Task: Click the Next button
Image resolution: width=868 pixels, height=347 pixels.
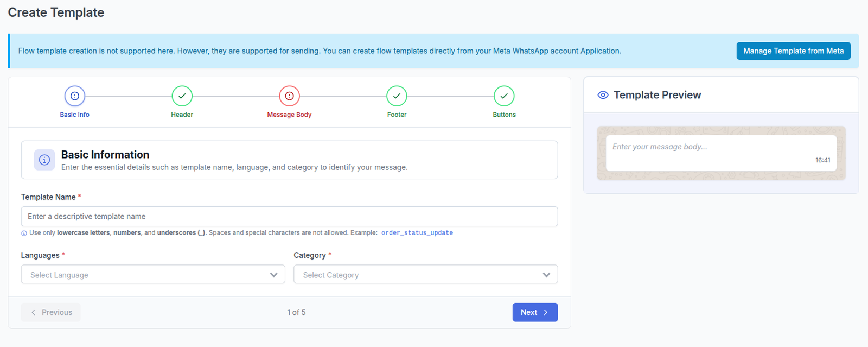Action: click(535, 312)
